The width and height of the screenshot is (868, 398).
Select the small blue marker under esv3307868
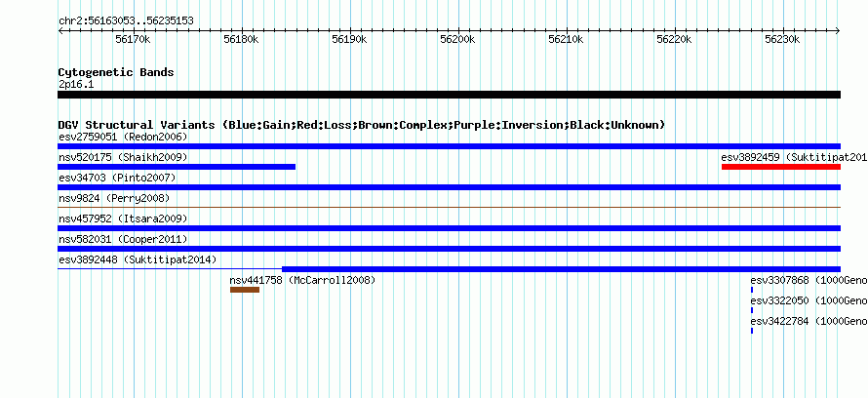coord(752,290)
